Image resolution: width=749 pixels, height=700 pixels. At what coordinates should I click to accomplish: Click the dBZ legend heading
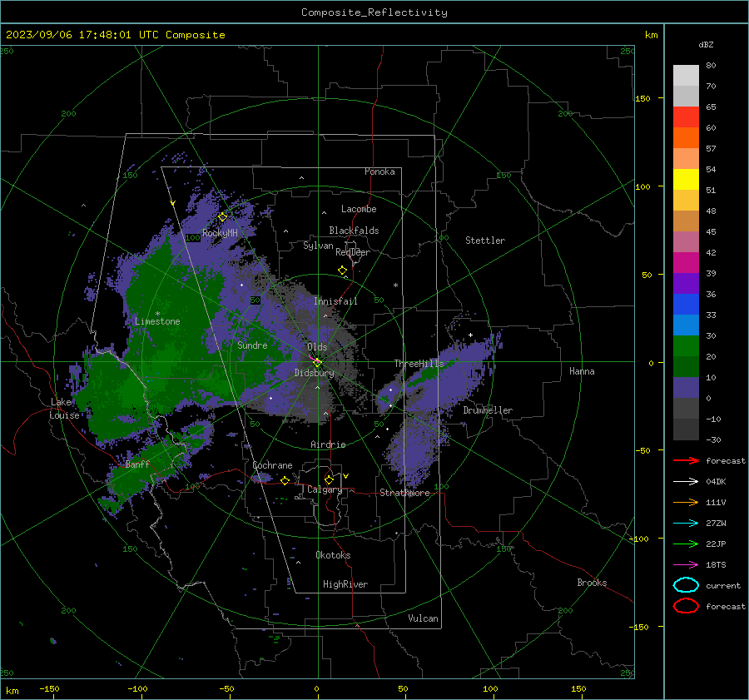pos(706,44)
